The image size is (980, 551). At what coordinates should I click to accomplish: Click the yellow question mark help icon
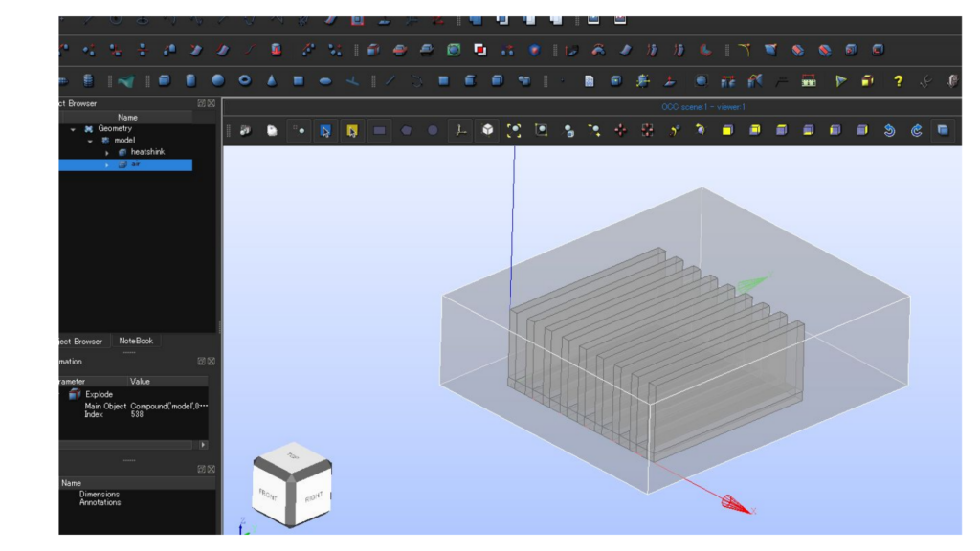pyautogui.click(x=898, y=81)
